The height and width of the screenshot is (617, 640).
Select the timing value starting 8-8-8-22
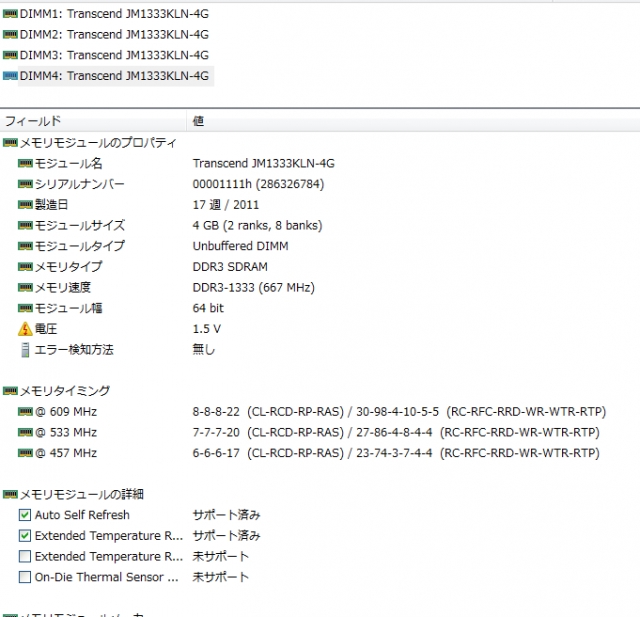[x=400, y=412]
